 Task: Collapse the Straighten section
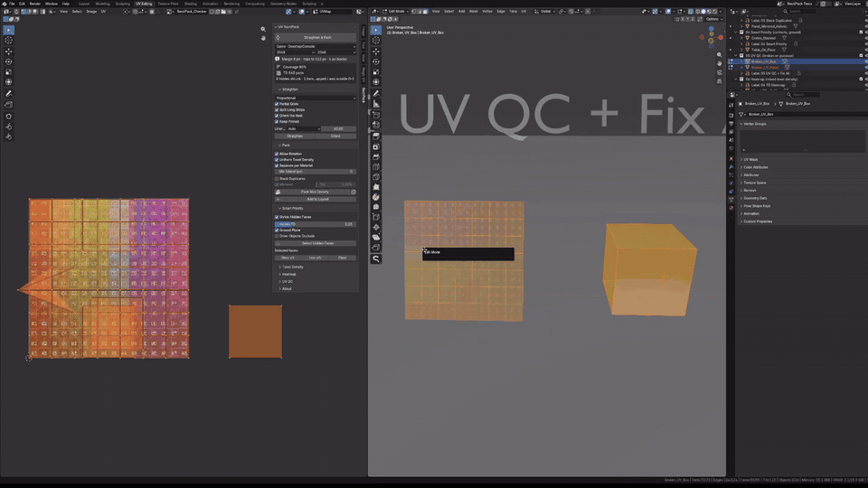[x=289, y=89]
